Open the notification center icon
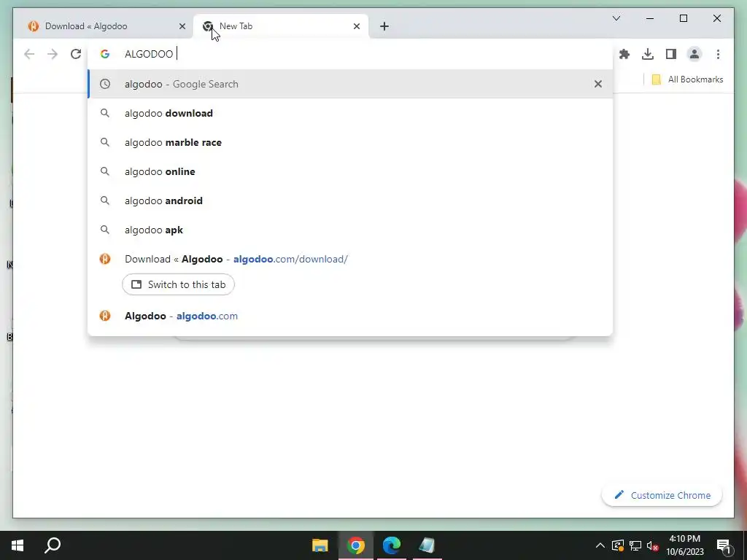This screenshot has width=747, height=560. pos(724,545)
